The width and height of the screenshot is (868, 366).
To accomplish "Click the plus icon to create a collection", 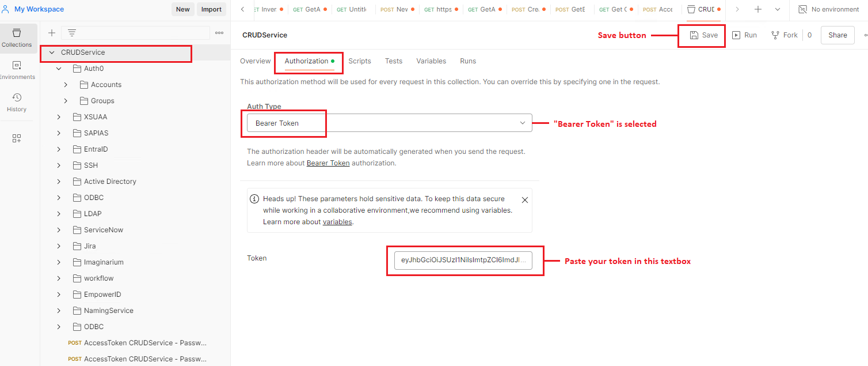I will (52, 33).
